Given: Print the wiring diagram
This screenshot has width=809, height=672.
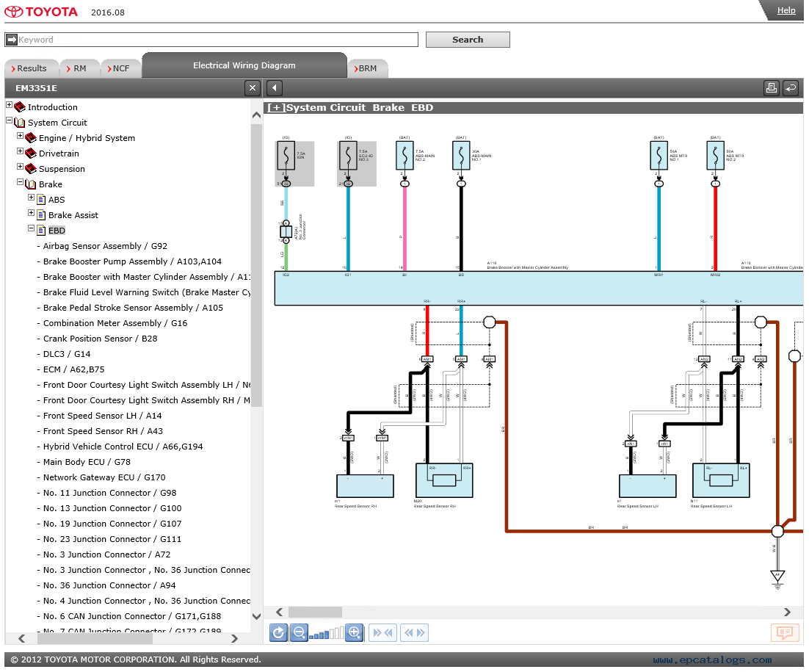Looking at the screenshot, I should pos(772,87).
